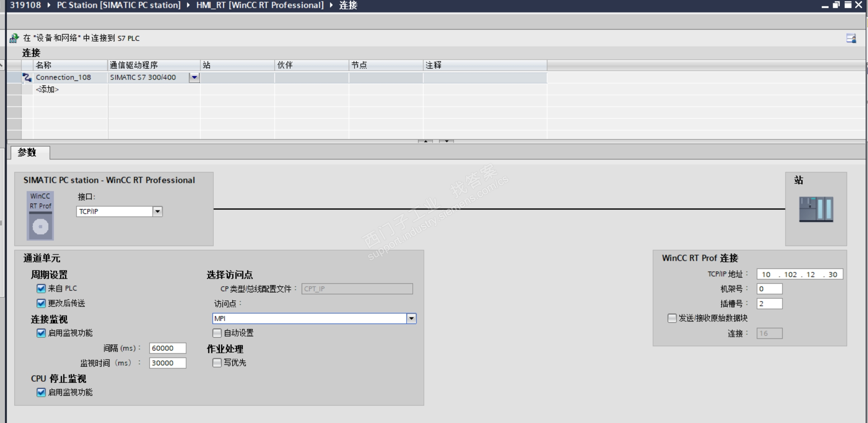Click the TCP/IP 地址 input field
The width and height of the screenshot is (868, 423).
tap(800, 275)
